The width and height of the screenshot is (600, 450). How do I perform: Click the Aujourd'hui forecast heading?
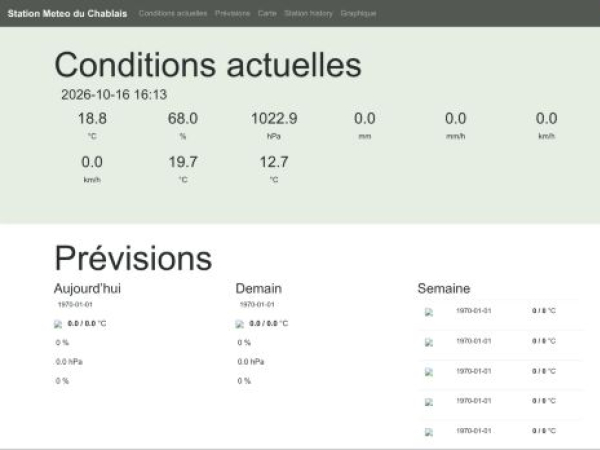87,289
